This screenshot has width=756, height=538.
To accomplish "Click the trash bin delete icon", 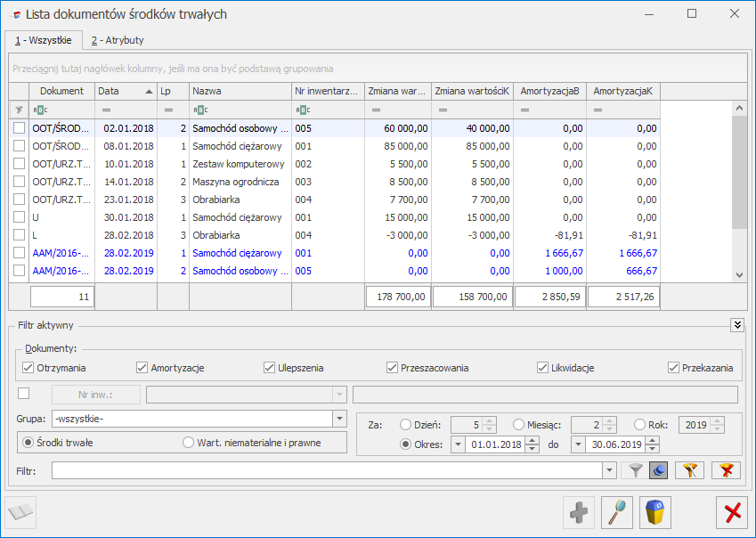I will click(x=655, y=512).
